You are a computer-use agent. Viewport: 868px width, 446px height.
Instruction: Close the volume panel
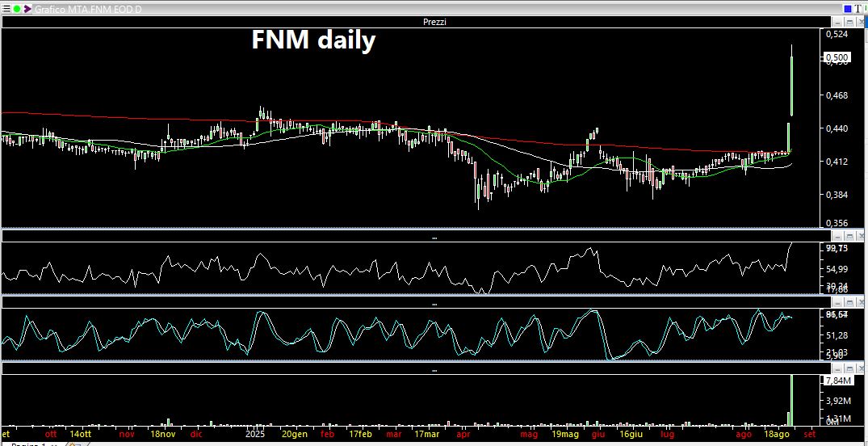pos(860,369)
